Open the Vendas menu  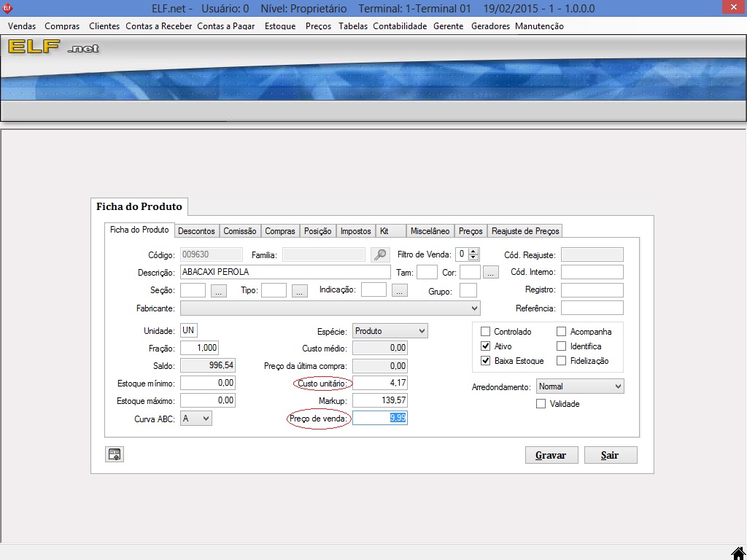22,26
